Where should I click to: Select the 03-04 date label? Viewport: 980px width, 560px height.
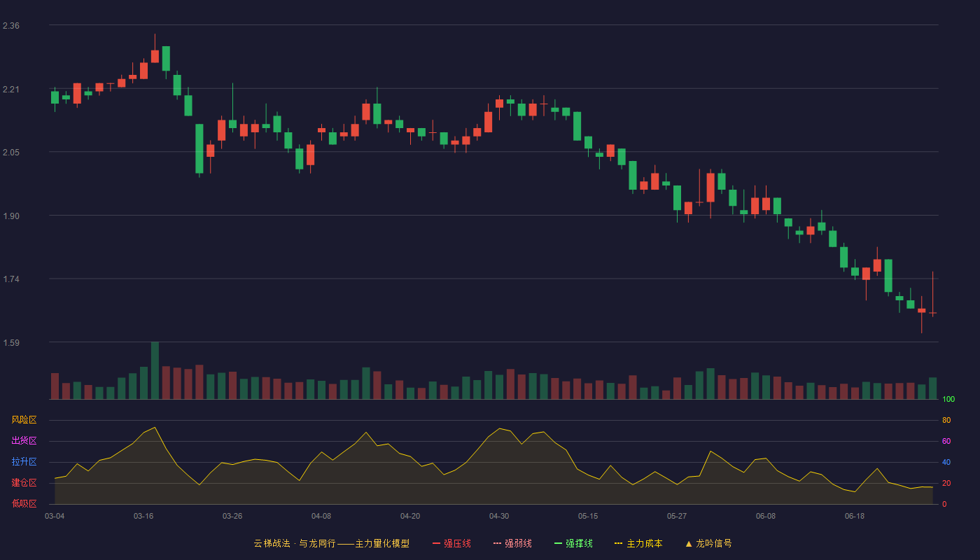(55, 516)
